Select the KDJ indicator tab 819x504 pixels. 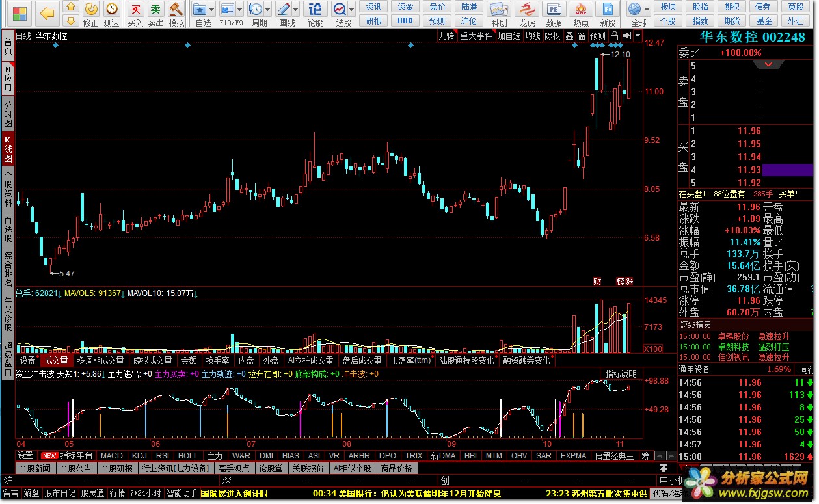pyautogui.click(x=139, y=456)
